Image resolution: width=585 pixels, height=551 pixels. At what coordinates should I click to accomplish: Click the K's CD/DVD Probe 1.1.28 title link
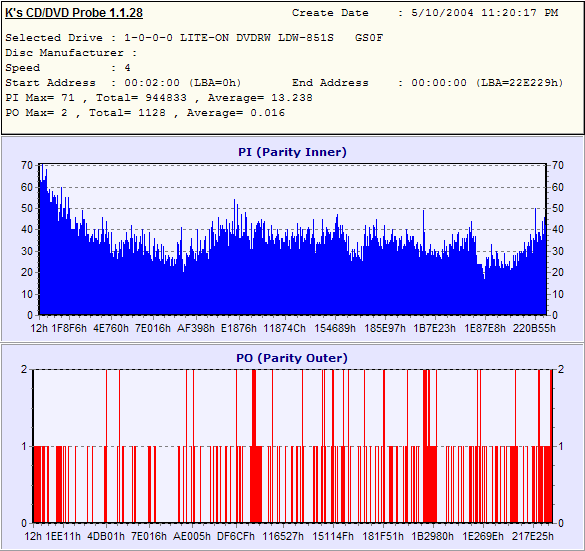[x=74, y=13]
